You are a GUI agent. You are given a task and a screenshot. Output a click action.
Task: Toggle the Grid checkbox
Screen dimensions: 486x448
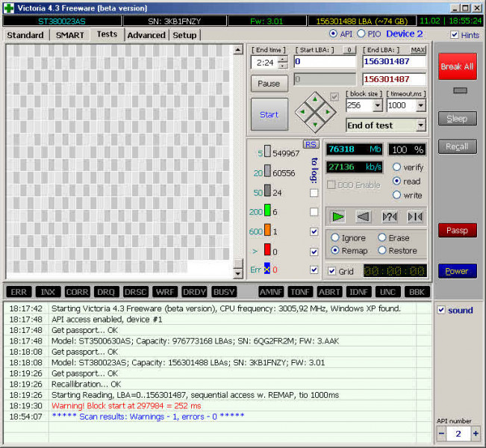(x=331, y=271)
